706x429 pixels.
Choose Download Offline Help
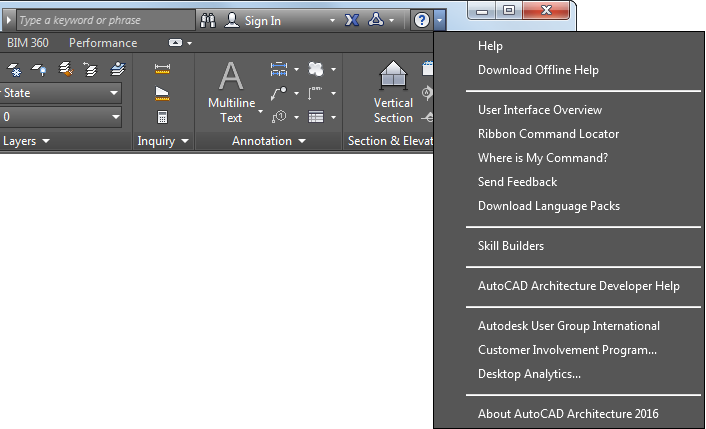pos(538,70)
